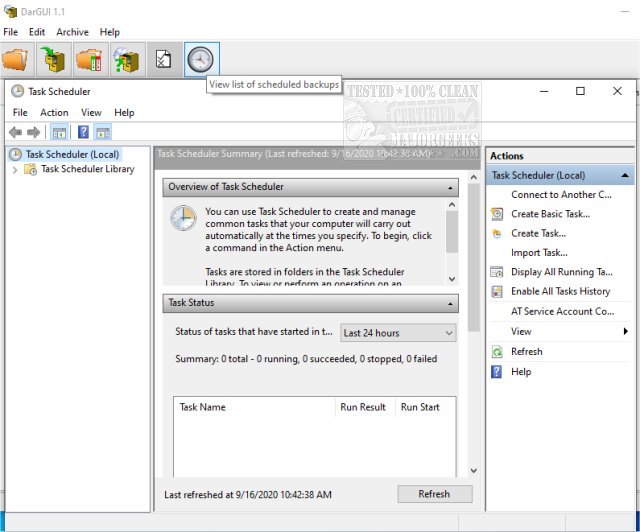Image resolution: width=640 pixels, height=532 pixels.
Task: Click Create Task action link
Action: [x=538, y=234]
